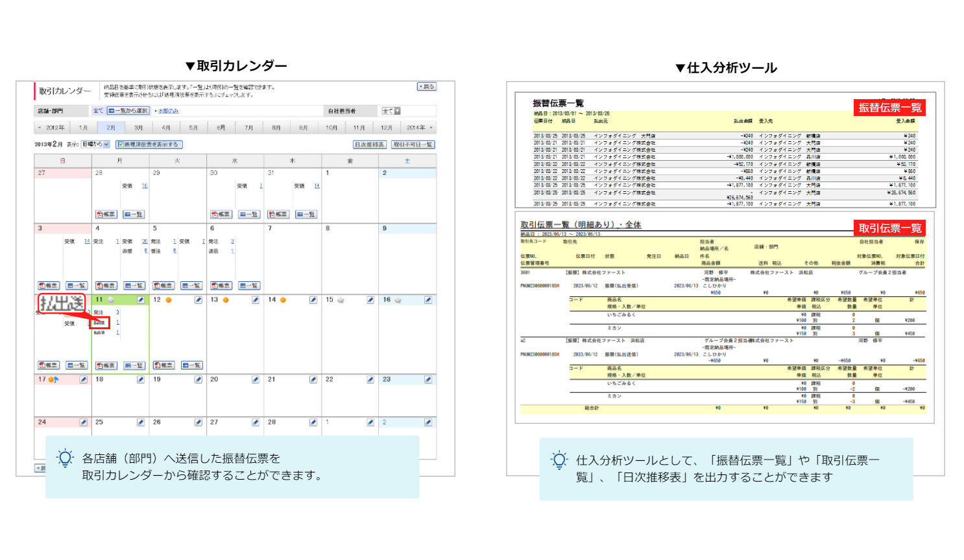Open the 帳票 report icon button for day 28
This screenshot has height=560, width=964.
tap(106, 215)
